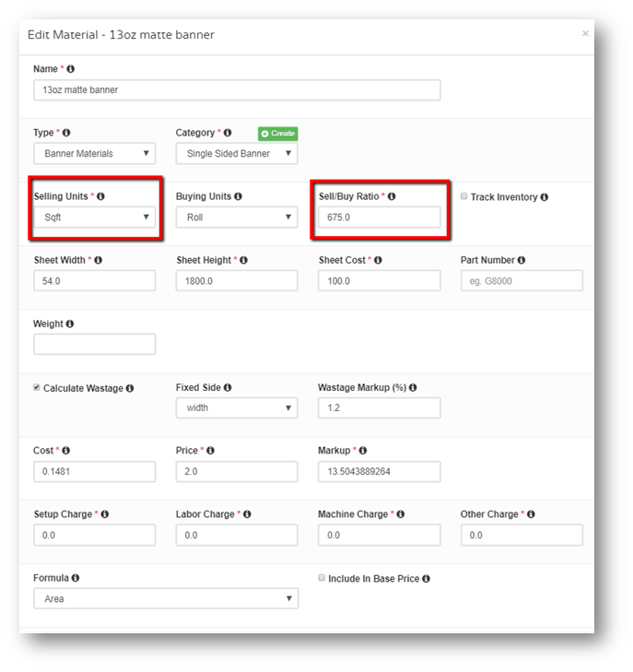Open the Type dropdown showing Banner Materials
The width and height of the screenshot is (633, 672).
(x=95, y=153)
